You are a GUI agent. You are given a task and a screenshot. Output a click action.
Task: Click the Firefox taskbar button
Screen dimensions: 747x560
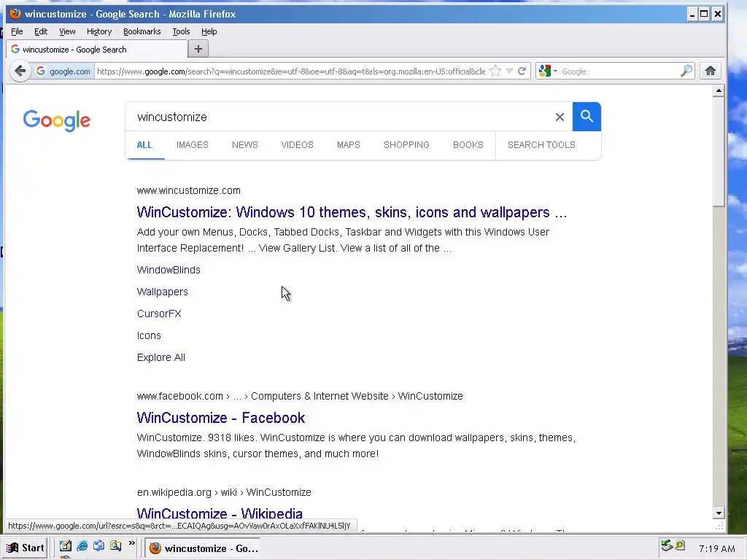[x=204, y=548]
